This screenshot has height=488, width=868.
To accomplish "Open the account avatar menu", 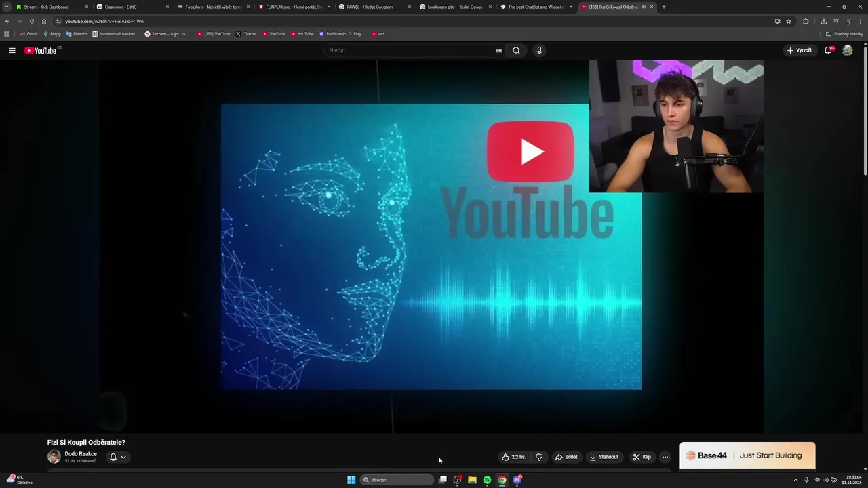I will coord(847,50).
